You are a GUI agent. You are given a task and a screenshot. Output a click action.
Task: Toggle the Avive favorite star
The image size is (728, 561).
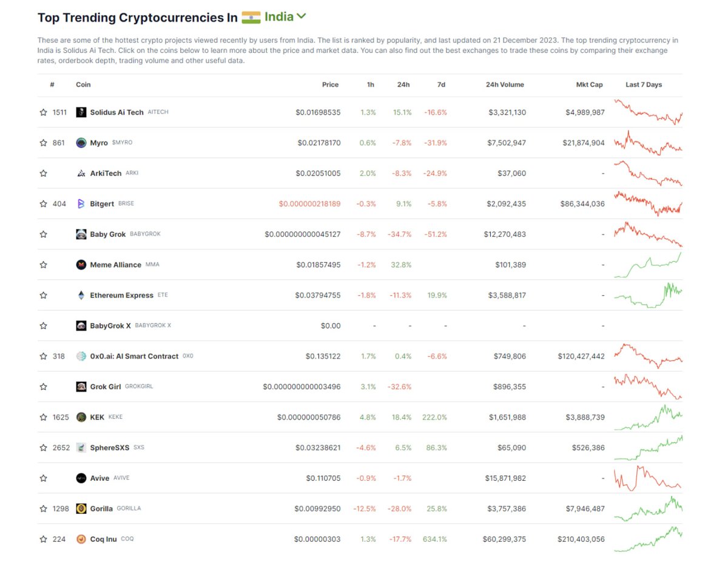tap(43, 478)
